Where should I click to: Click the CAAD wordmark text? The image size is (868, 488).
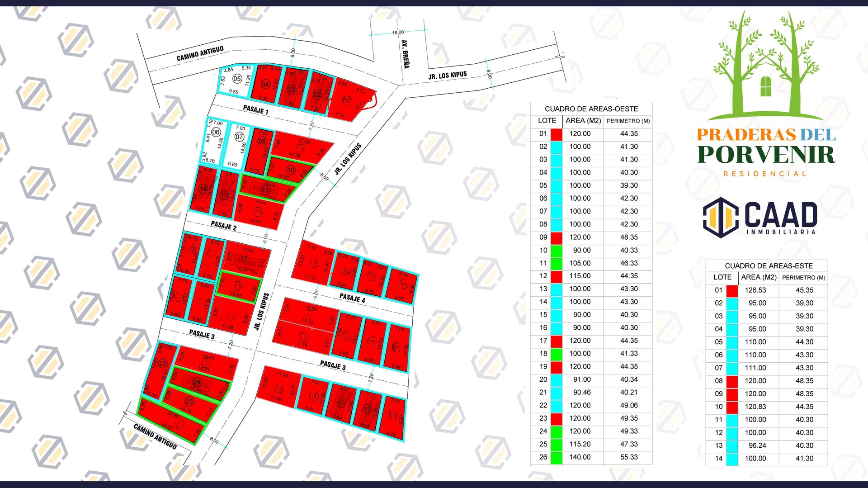pos(781,214)
